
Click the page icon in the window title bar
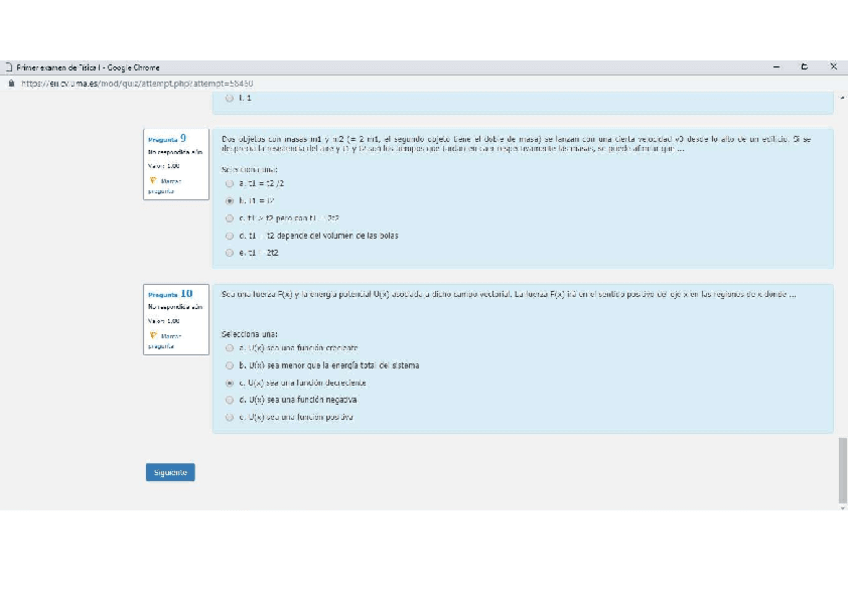8,67
